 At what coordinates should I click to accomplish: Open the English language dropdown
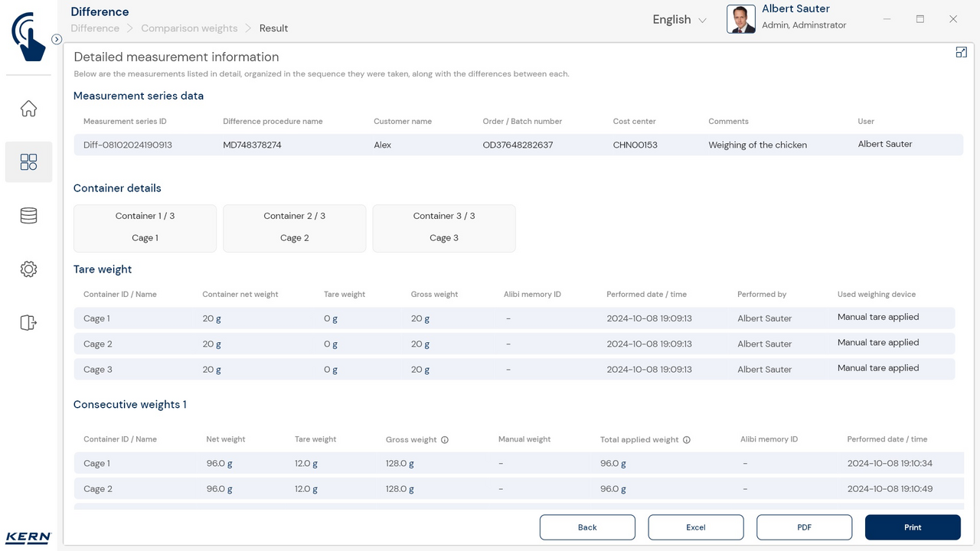click(679, 20)
